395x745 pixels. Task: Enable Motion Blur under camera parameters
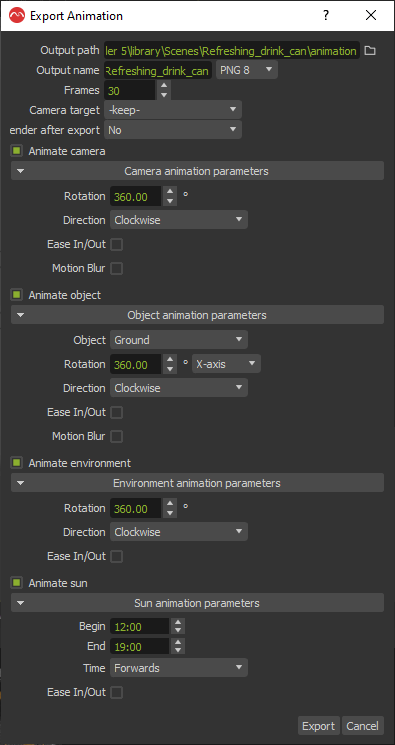point(116,268)
